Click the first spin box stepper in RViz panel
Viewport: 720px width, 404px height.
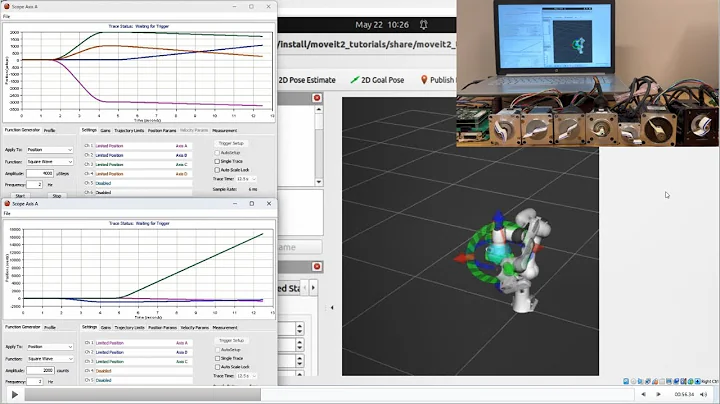click(299, 328)
